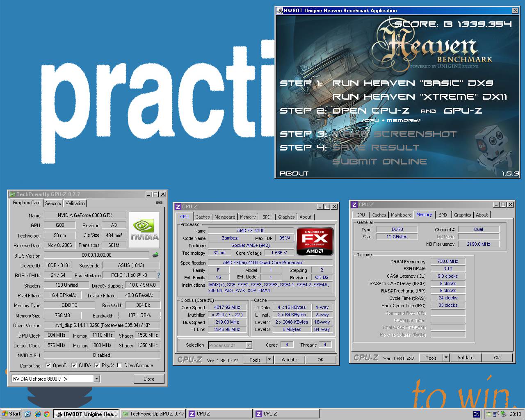Click the NVIDIA logo in GPU-Z
Image resolution: width=525 pixels, height=420 pixels.
[144, 230]
